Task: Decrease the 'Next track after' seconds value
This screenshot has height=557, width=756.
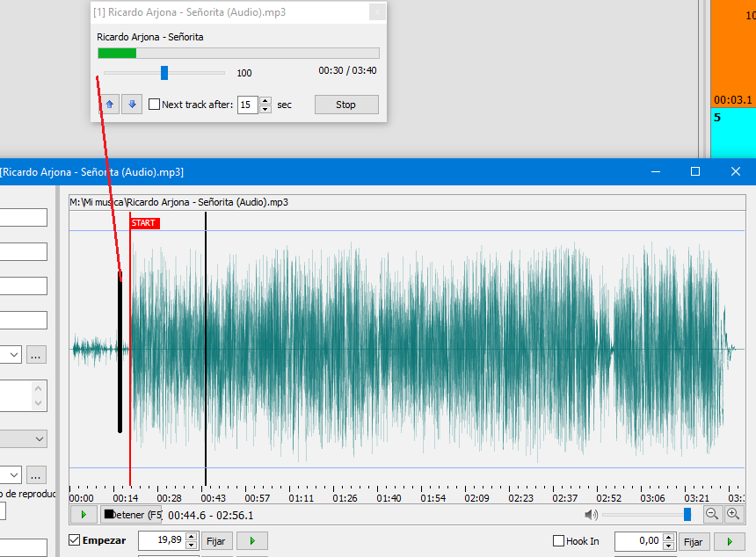Action: (x=265, y=109)
